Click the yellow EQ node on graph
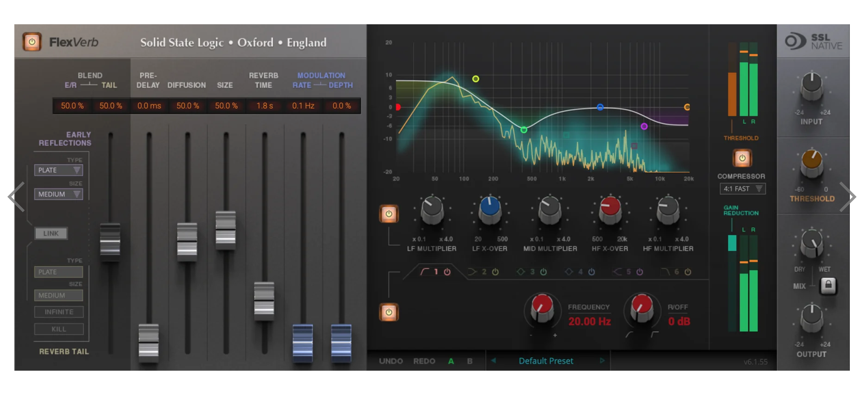Screen dimensions: 868x393 tap(475, 79)
